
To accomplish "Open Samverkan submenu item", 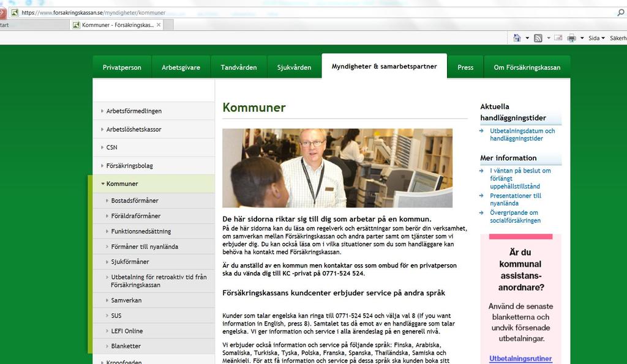I will point(154,300).
